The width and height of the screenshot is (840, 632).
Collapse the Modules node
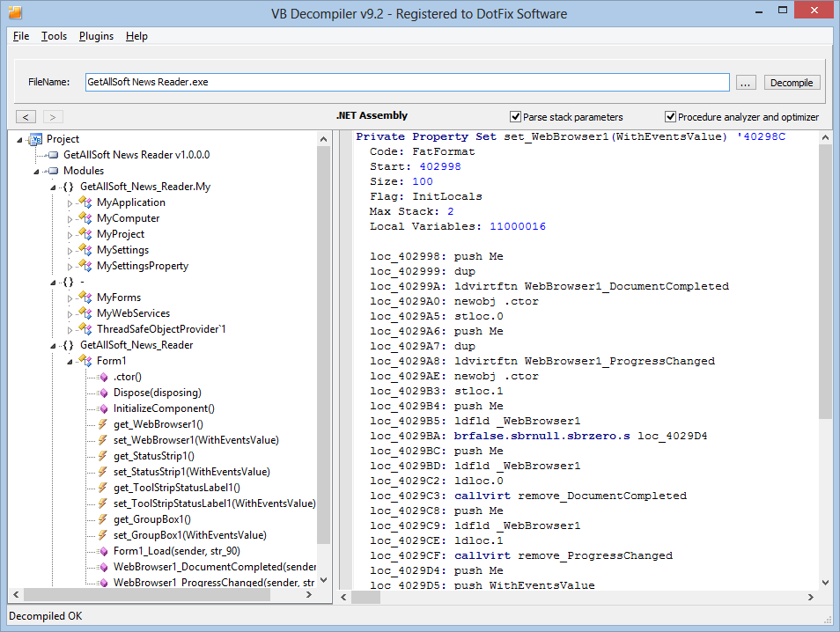pos(36,172)
